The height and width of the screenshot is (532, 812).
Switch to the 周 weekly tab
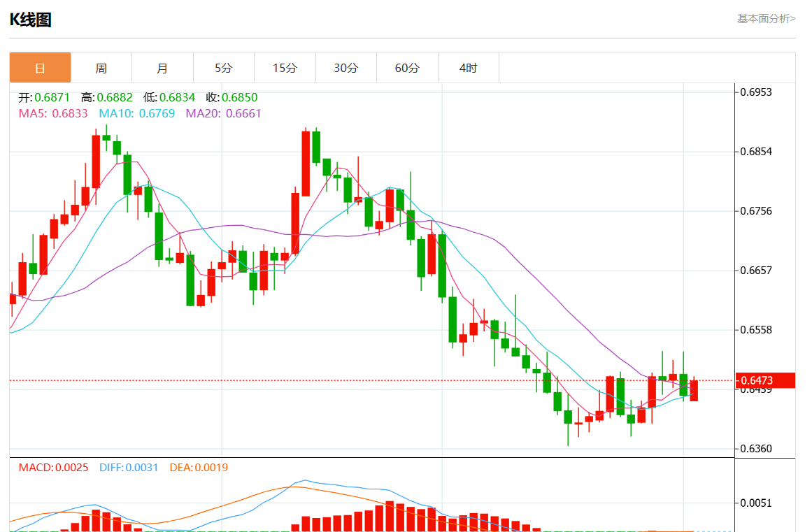click(101, 68)
